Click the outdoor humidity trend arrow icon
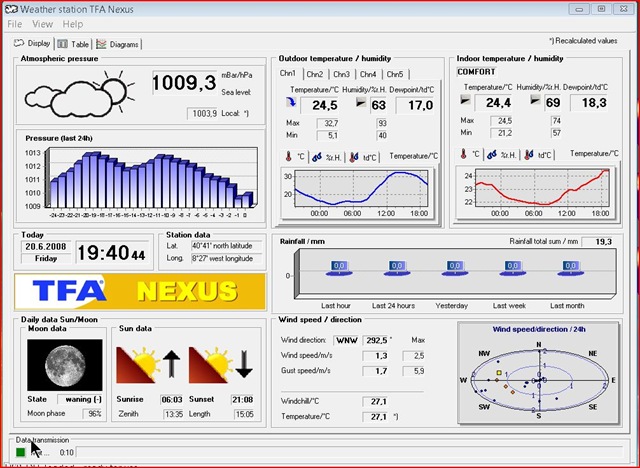The image size is (640, 468). [x=360, y=102]
